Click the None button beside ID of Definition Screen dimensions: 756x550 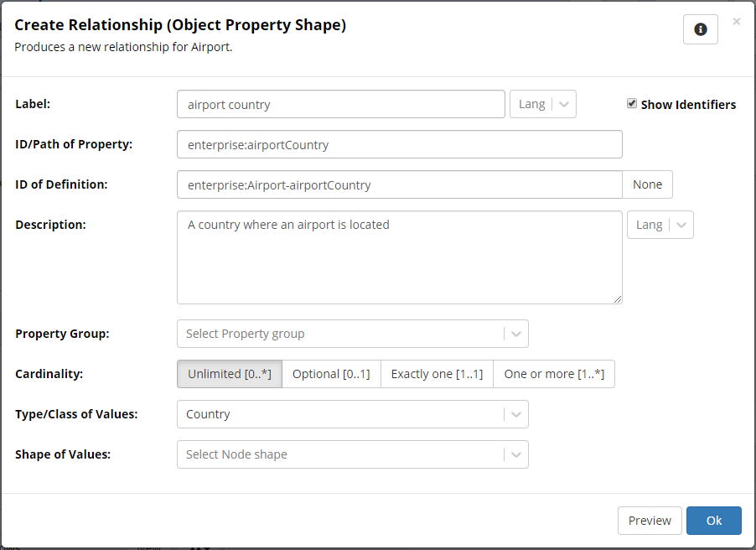pos(647,184)
